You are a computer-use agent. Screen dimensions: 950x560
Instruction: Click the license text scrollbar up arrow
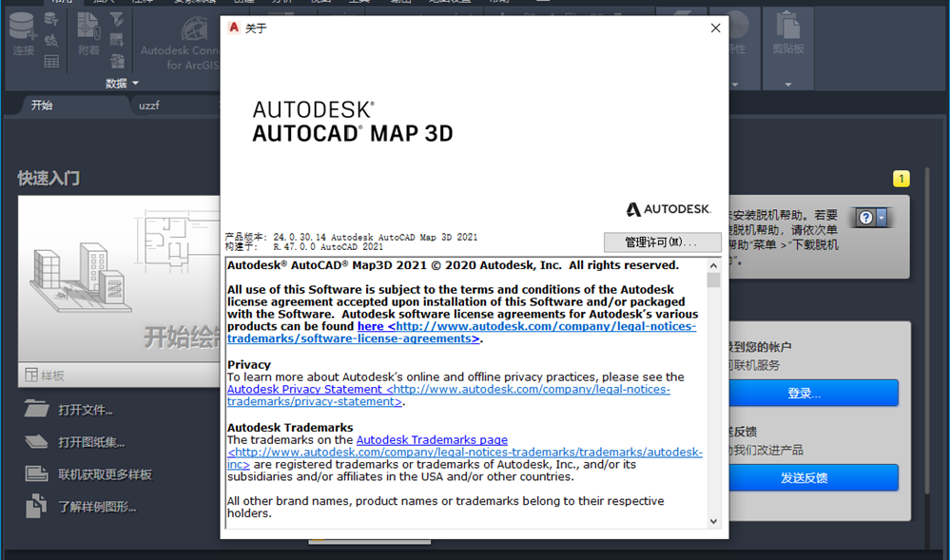click(713, 265)
